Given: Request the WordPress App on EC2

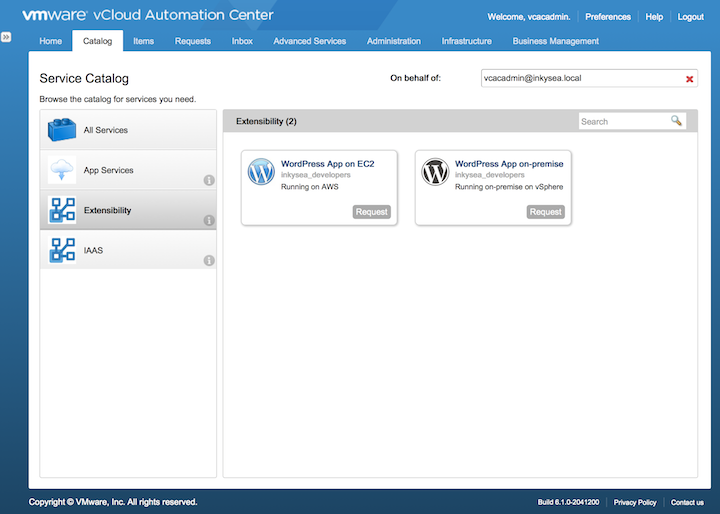Looking at the screenshot, I should [x=372, y=212].
